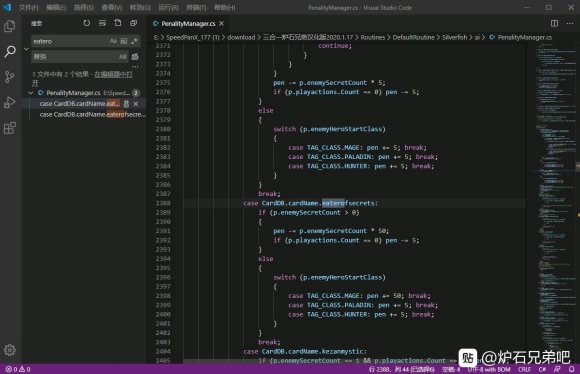Open editor More Actions menu
Screen dimensions: 580x374
click(x=570, y=23)
